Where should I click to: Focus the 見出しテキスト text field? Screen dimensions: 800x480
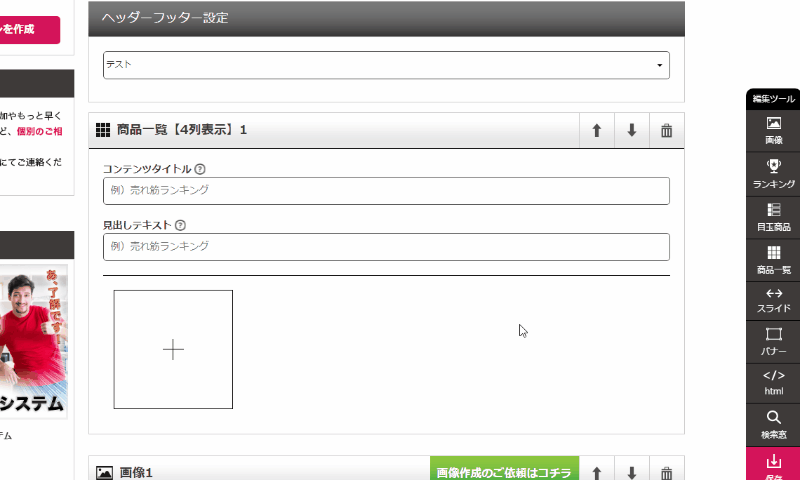386,246
